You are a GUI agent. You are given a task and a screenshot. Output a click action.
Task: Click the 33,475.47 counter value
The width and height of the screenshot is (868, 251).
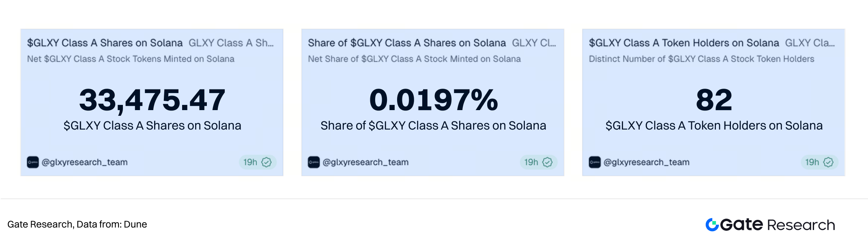pyautogui.click(x=152, y=100)
